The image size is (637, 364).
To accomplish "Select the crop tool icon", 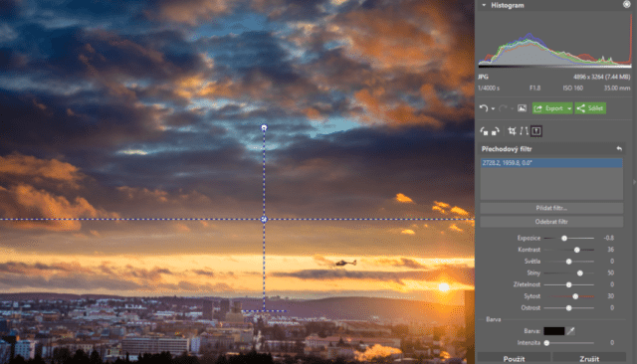I will (x=512, y=131).
